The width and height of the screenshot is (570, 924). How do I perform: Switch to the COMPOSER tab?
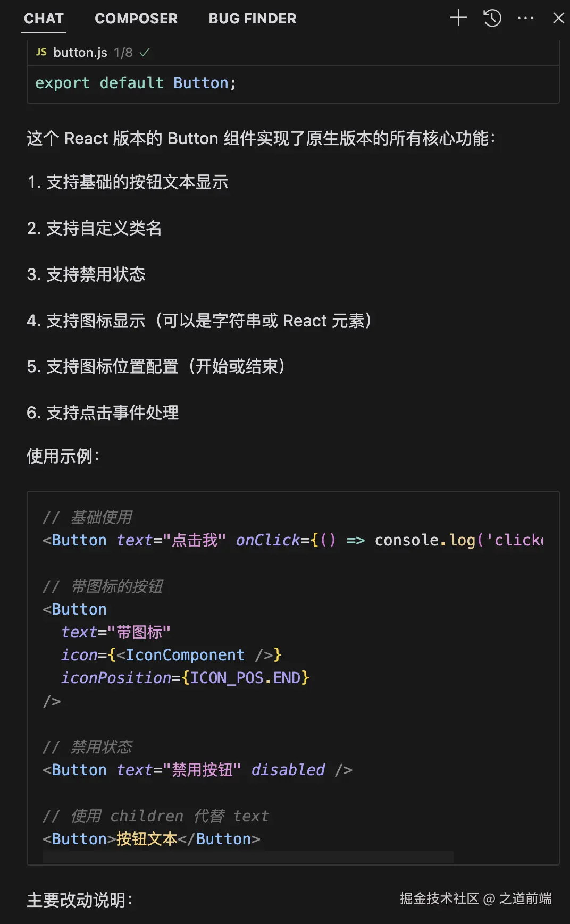[136, 19]
